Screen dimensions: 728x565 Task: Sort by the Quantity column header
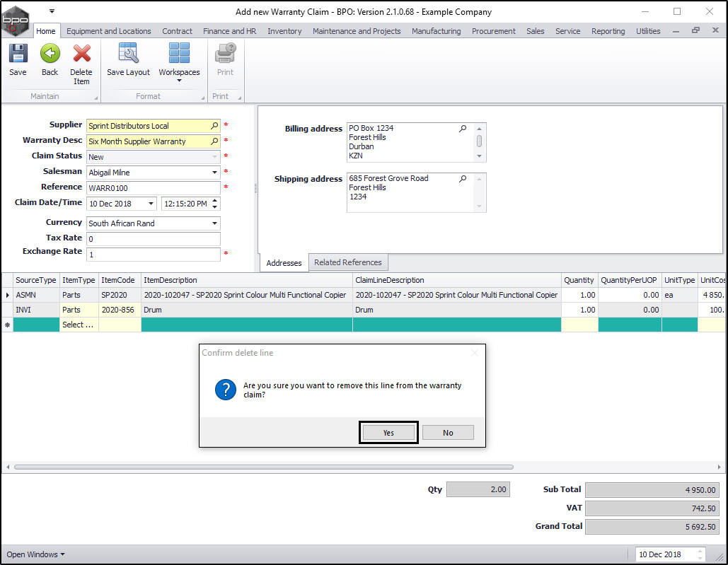[x=579, y=280]
